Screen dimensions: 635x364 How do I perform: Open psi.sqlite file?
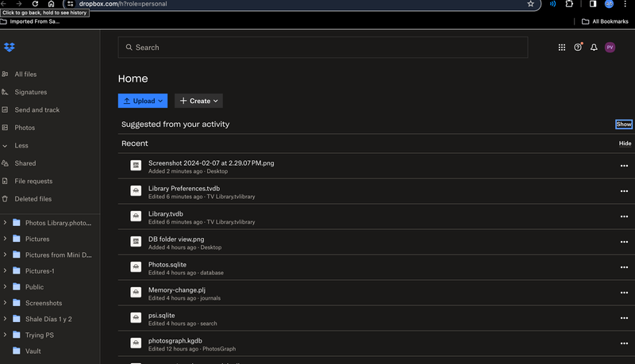162,316
